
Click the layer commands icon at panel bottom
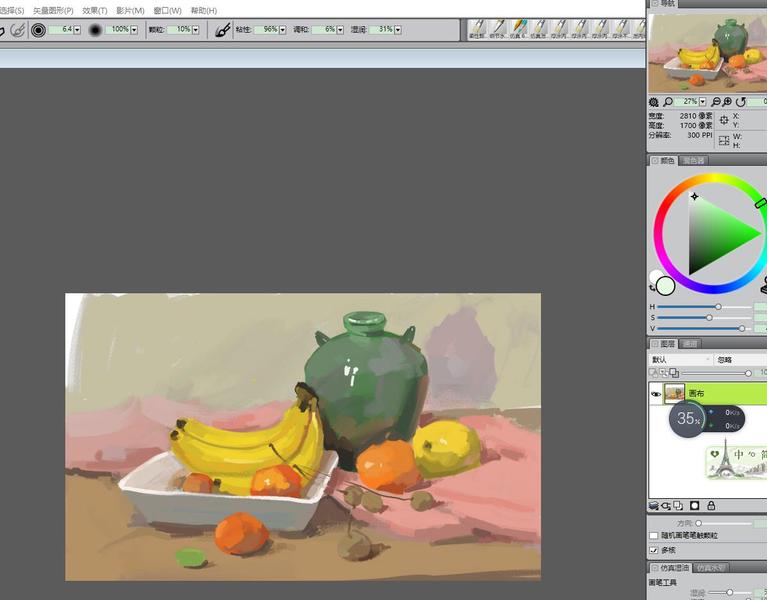(654, 506)
